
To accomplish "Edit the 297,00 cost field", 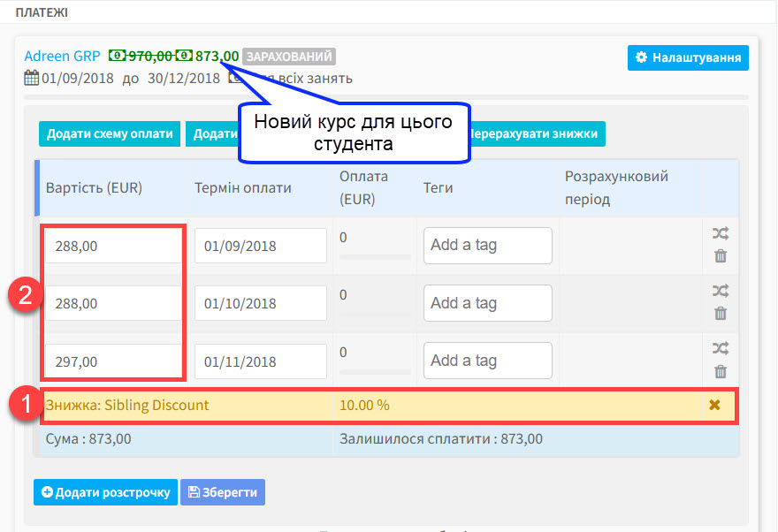I will tap(113, 361).
